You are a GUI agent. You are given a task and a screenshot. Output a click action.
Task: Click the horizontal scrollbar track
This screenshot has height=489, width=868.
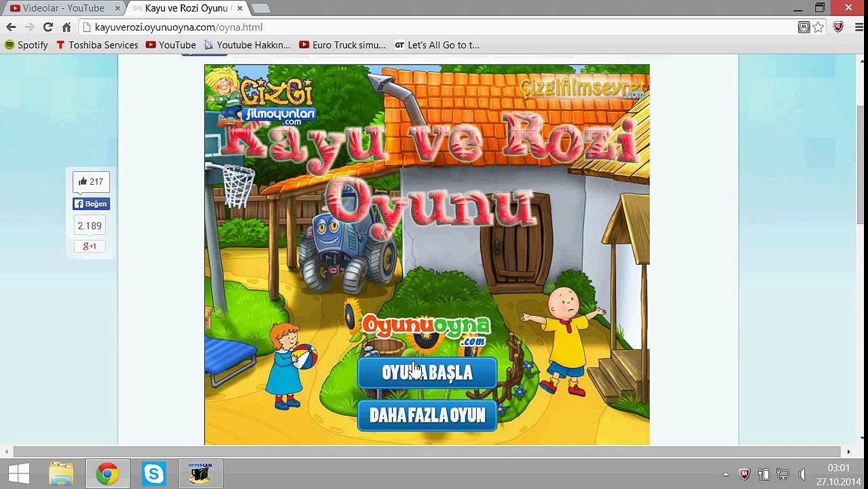[428, 452]
